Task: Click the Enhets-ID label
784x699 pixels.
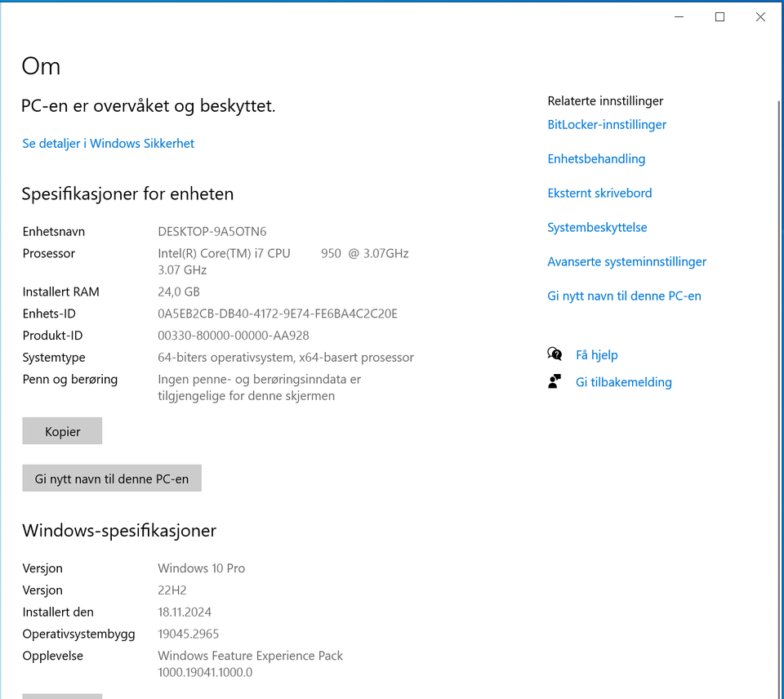Action: point(49,314)
